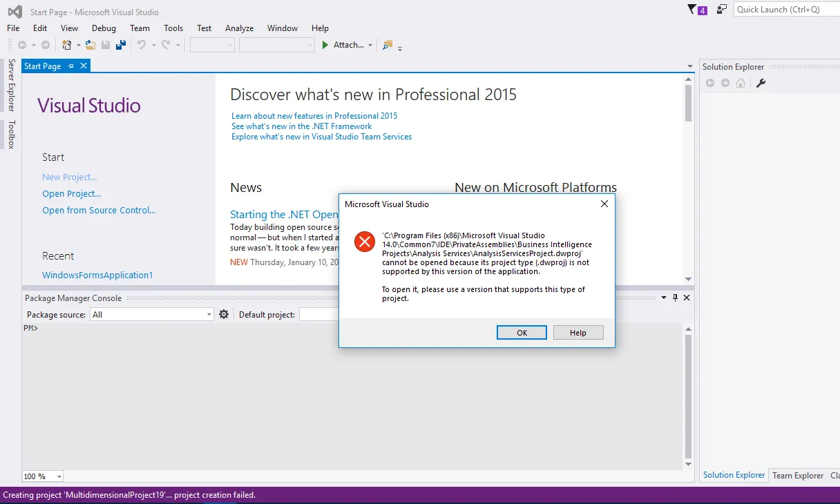Switch to the Team Explorer tab
840x504 pixels.
click(798, 475)
